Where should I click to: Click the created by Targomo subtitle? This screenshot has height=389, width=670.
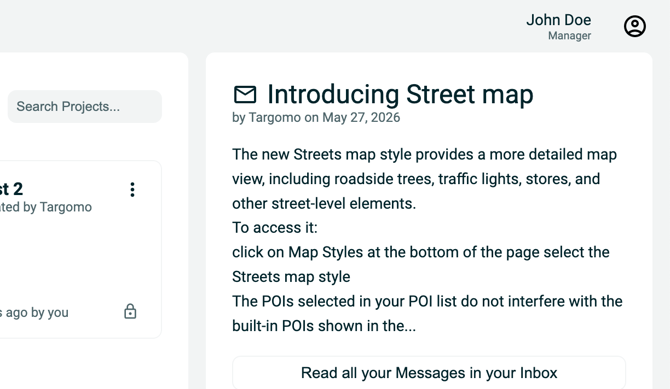point(46,207)
